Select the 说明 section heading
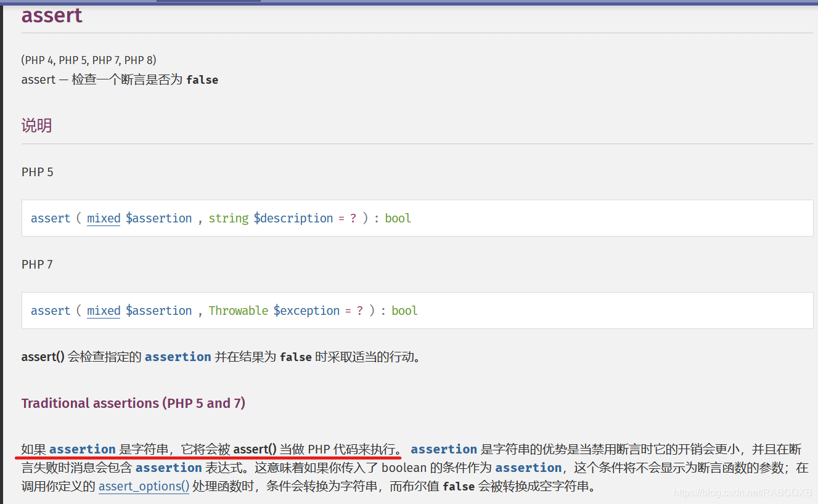 36,125
